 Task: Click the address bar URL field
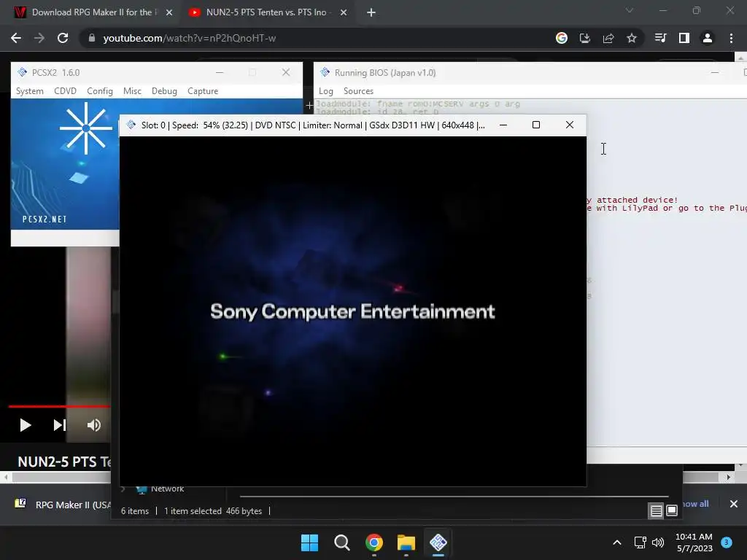click(x=314, y=38)
